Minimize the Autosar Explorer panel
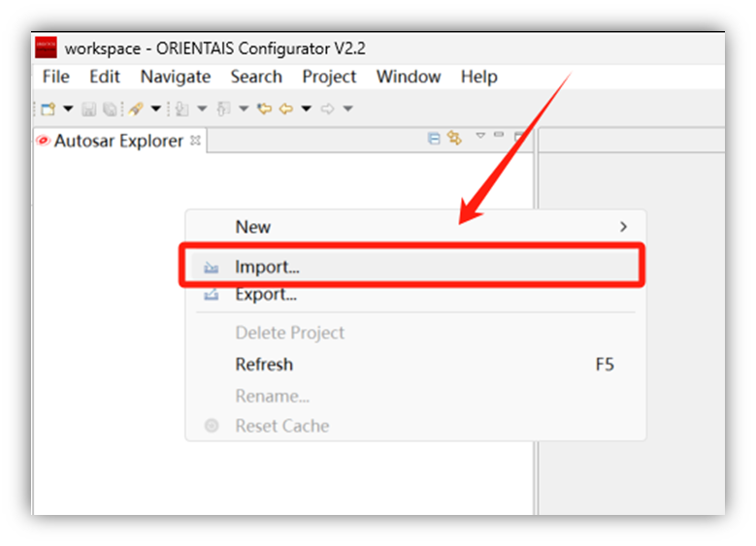756x546 pixels. [x=499, y=135]
